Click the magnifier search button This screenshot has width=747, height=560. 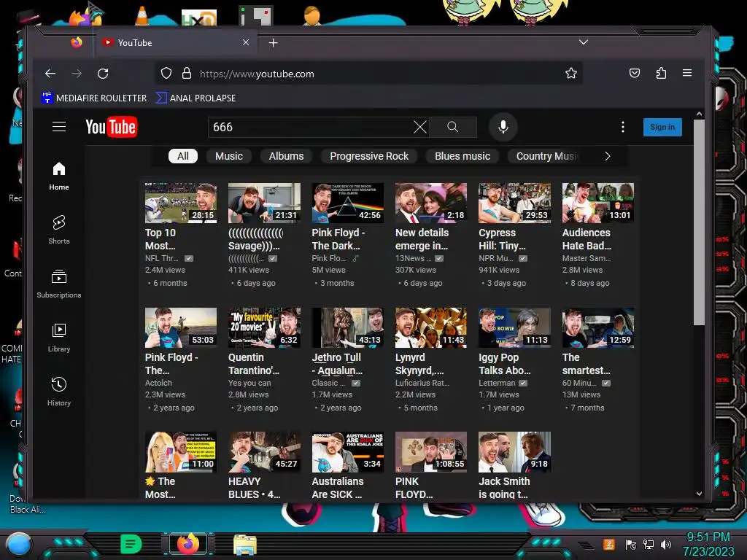pyautogui.click(x=452, y=127)
